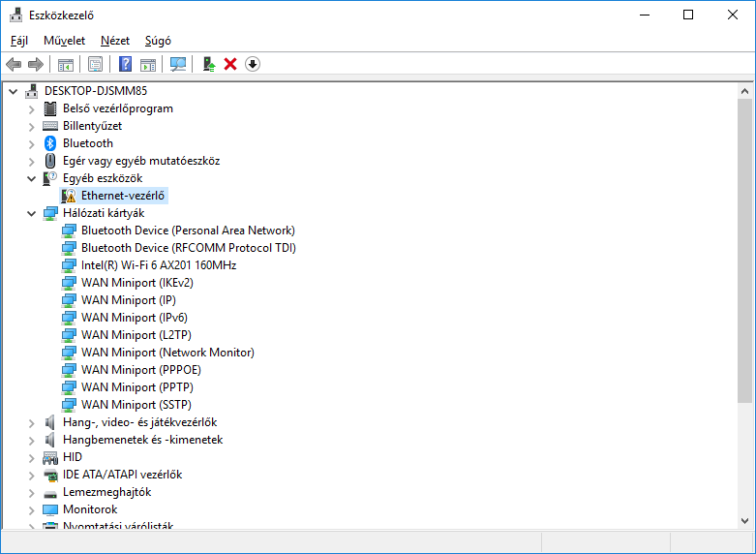The height and width of the screenshot is (554, 756).
Task: Expand the Billentyűzet category
Action: tap(31, 127)
